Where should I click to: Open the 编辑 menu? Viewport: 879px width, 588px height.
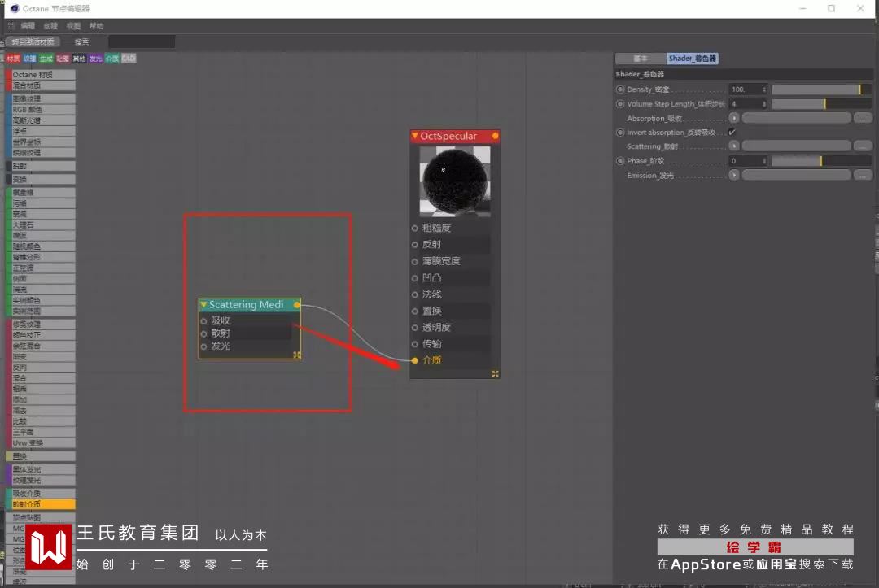(x=28, y=26)
